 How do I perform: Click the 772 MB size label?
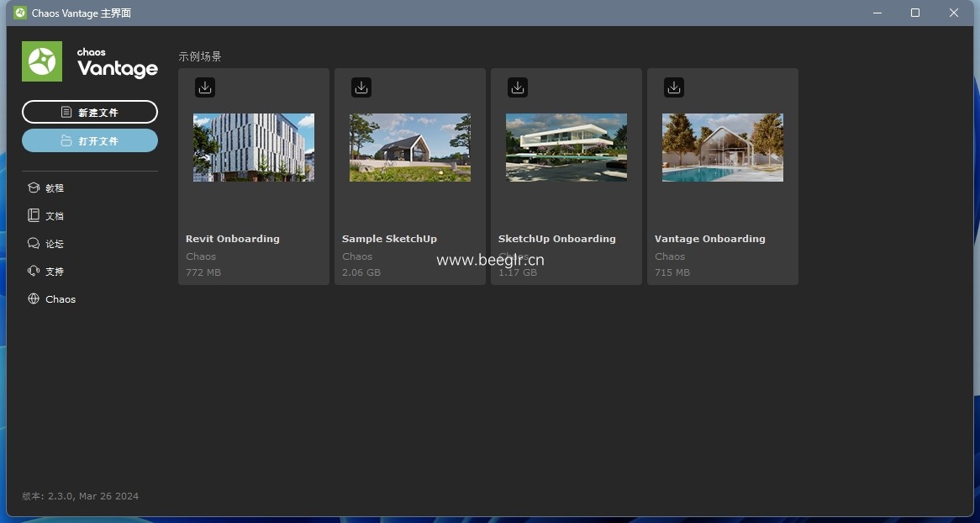click(x=203, y=272)
